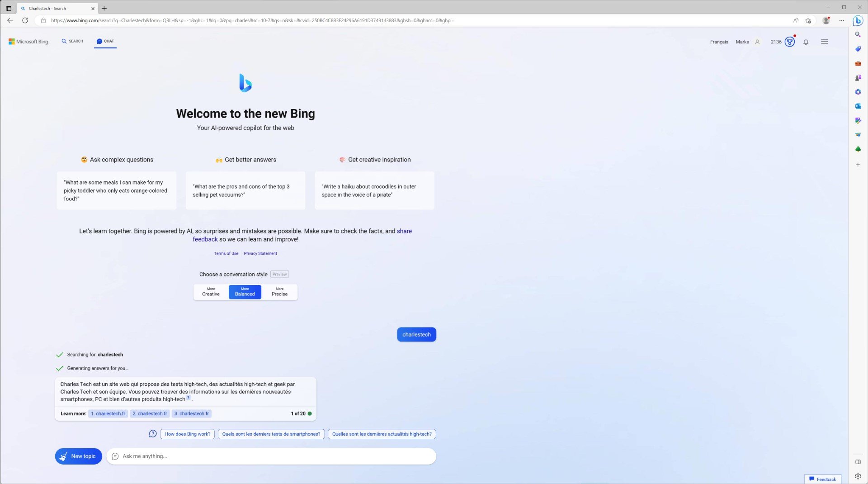
Task: Click the 2136 rewards points
Action: 776,42
